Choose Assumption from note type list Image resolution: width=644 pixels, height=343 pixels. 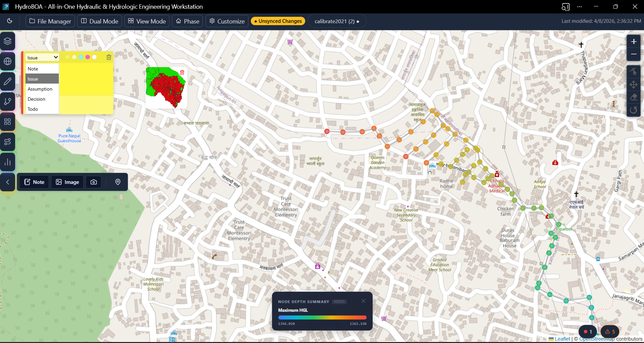pos(40,89)
